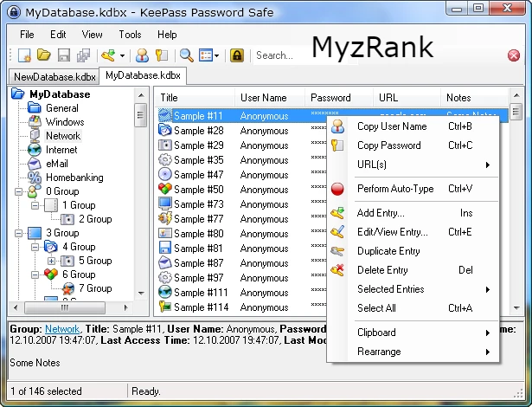Click the group tree scroll down arrow

pyautogui.click(x=141, y=293)
